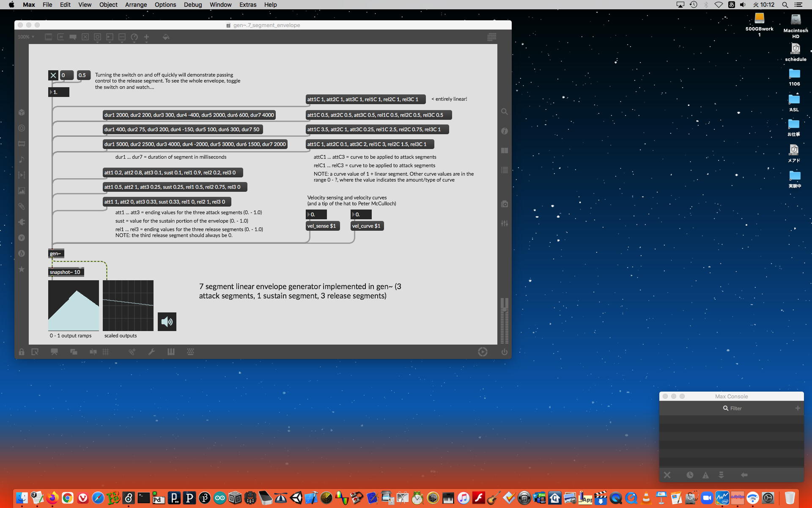
Task: Open the Arrange menu
Action: click(x=136, y=5)
